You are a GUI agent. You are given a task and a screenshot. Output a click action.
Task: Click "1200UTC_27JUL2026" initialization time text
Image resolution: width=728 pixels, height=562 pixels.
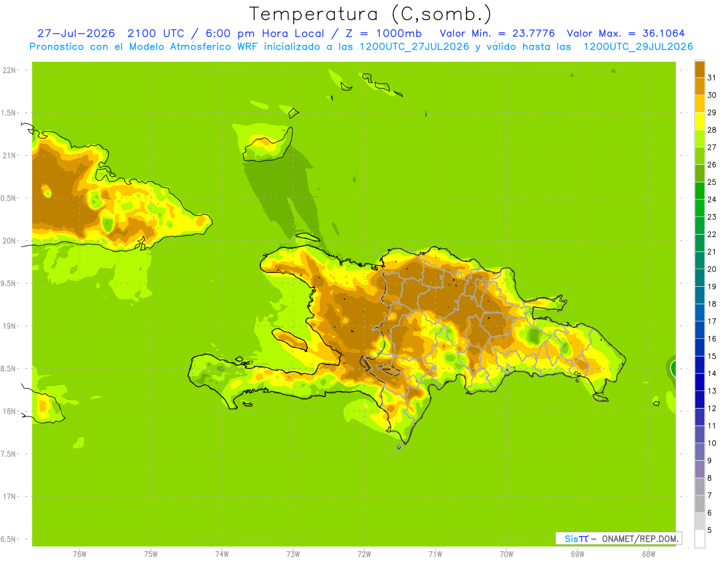414,47
